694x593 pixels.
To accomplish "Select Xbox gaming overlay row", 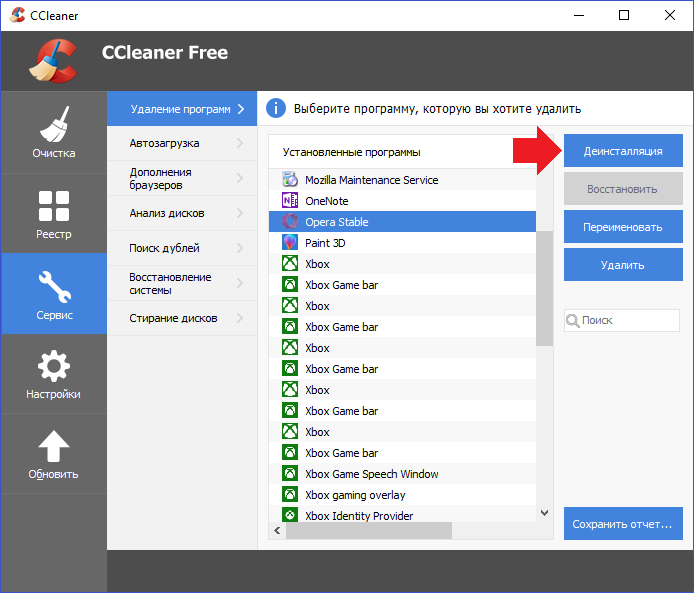I will tap(403, 495).
